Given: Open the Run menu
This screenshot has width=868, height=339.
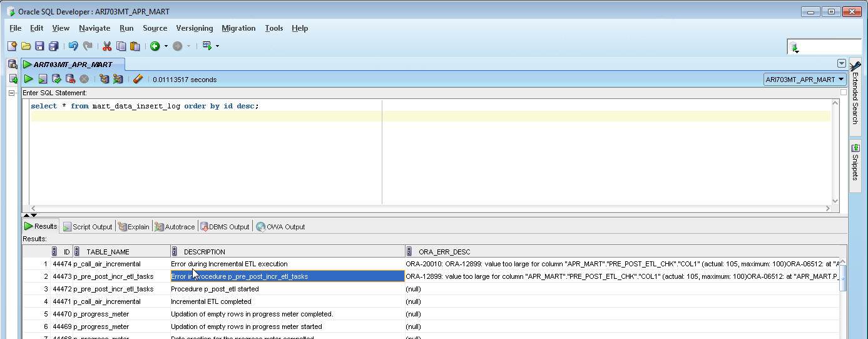Looking at the screenshot, I should click(126, 28).
